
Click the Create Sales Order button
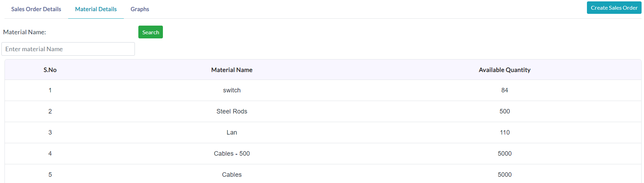(x=614, y=8)
